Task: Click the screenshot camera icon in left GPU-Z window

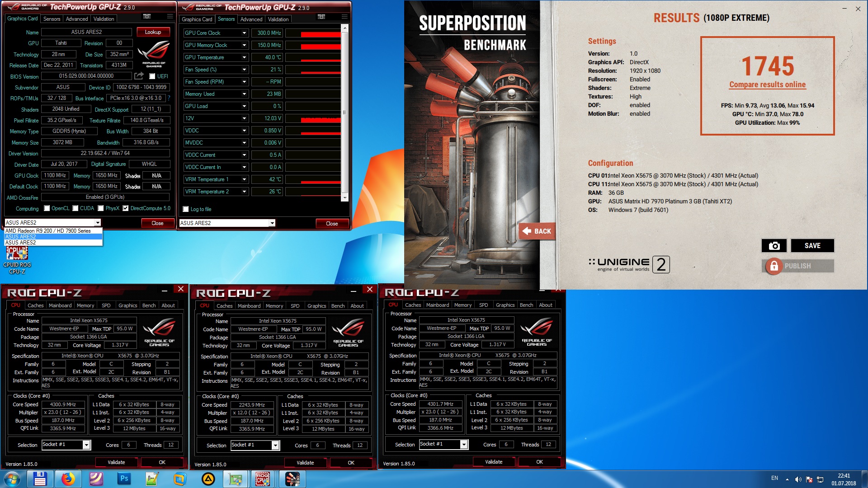Action: tap(147, 17)
